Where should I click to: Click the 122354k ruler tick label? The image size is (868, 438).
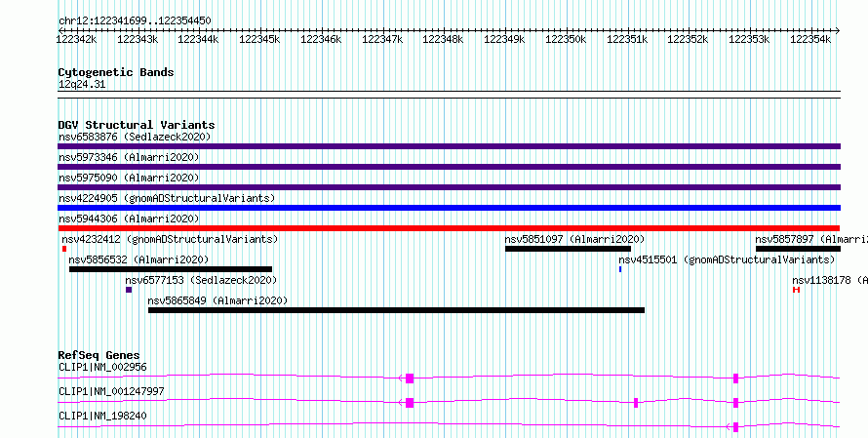810,39
